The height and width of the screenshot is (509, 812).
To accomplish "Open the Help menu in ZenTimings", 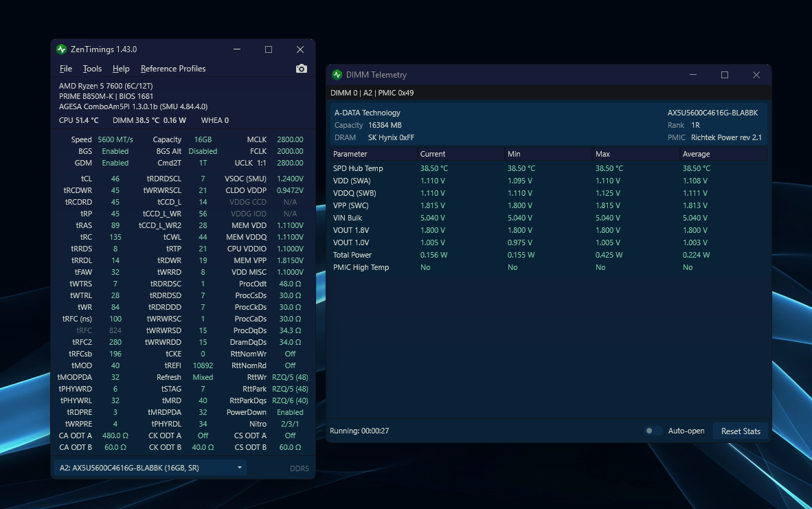I will (x=121, y=69).
